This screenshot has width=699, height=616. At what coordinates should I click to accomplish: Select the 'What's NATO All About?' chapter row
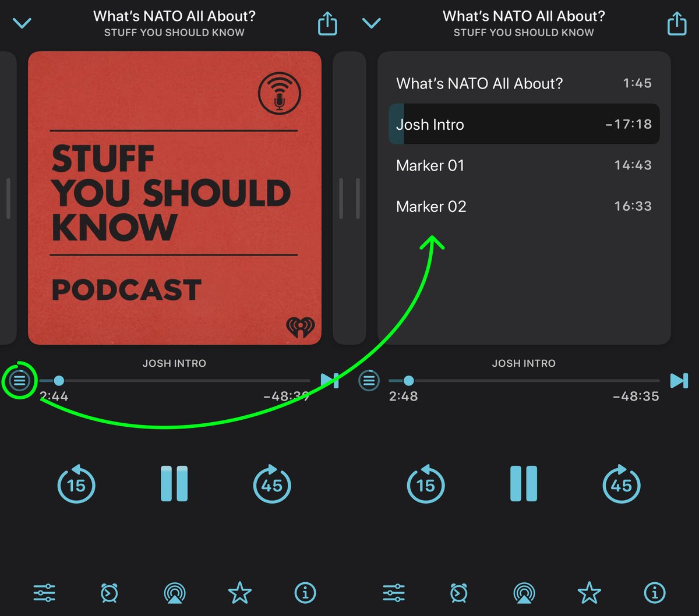(524, 83)
